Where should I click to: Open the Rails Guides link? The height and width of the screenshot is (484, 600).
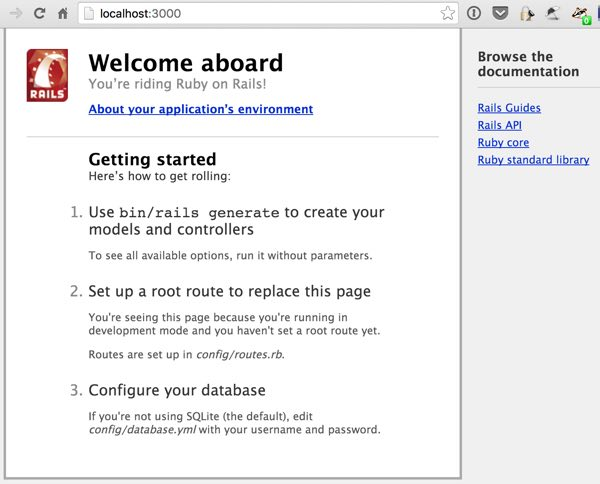[509, 108]
